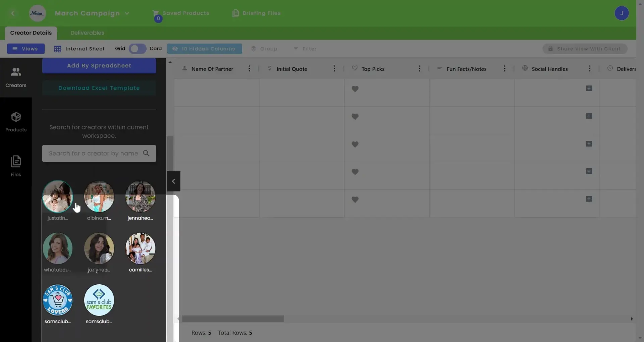The height and width of the screenshot is (342, 644).
Task: Click Add By Spreadsheet
Action: (x=99, y=65)
